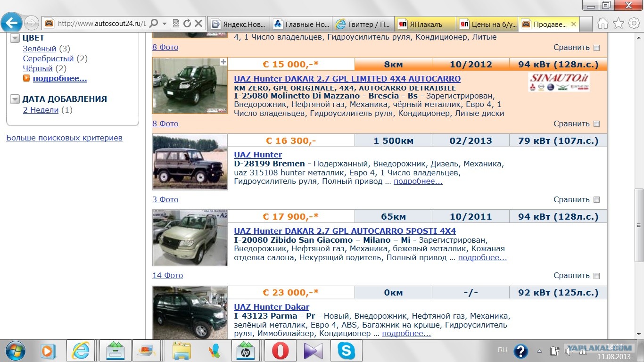
Task: Collapse the ДАТА ДОБАВЛЕНИЯ filter section
Action: click(x=15, y=99)
